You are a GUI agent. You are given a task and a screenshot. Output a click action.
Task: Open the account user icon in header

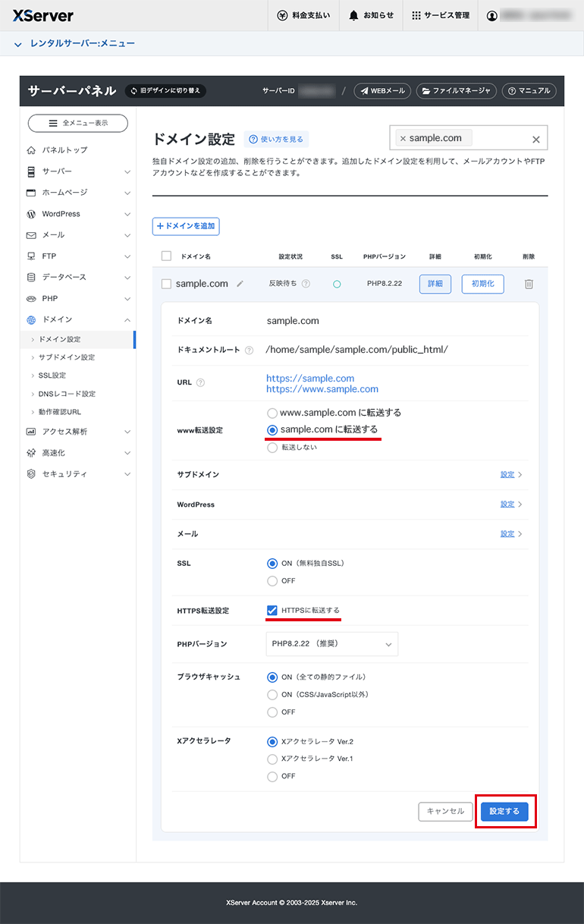click(x=493, y=15)
